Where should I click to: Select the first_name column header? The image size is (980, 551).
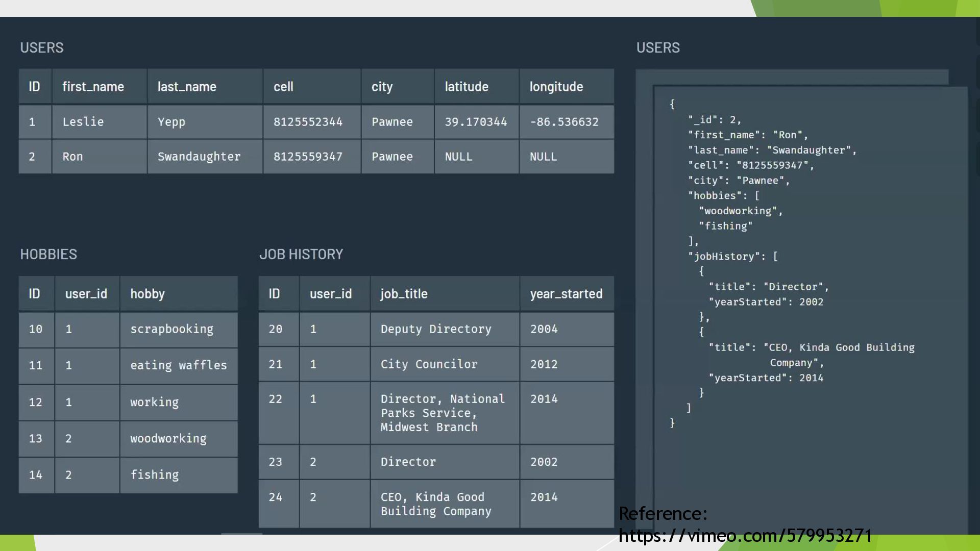click(x=100, y=87)
